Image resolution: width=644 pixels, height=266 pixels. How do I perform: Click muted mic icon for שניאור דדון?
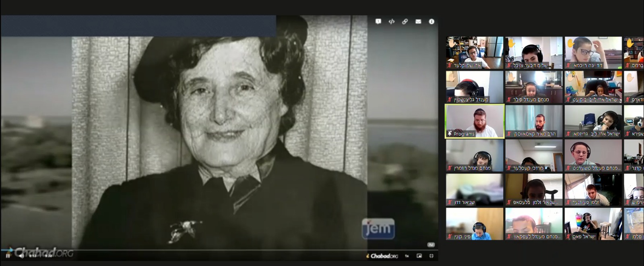coord(450,202)
